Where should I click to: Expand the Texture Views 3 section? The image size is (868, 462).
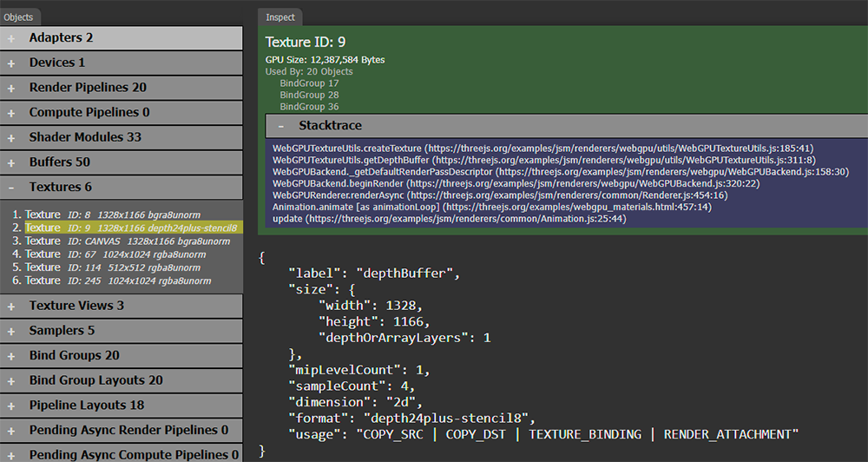point(122,306)
